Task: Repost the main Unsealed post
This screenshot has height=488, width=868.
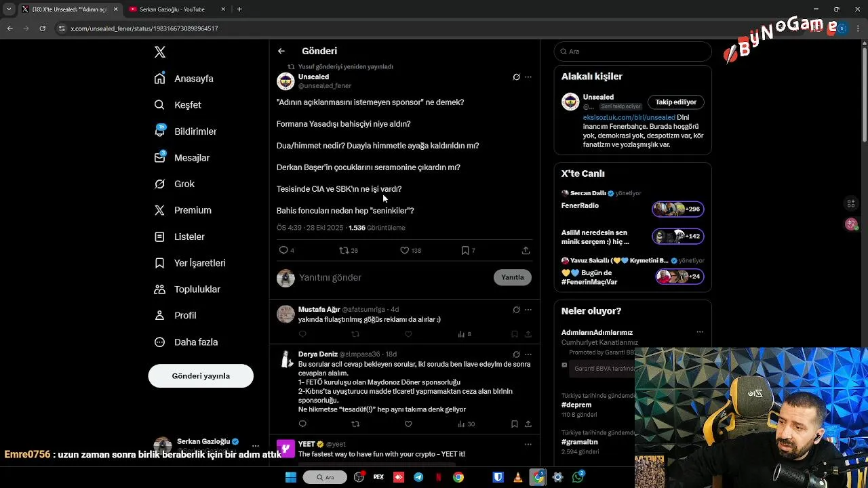Action: pyautogui.click(x=344, y=250)
